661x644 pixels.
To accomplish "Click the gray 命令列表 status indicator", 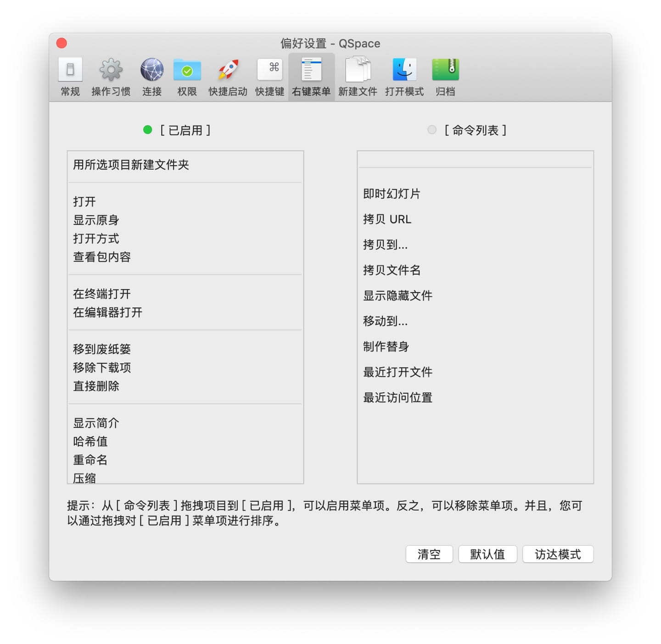I will 431,130.
